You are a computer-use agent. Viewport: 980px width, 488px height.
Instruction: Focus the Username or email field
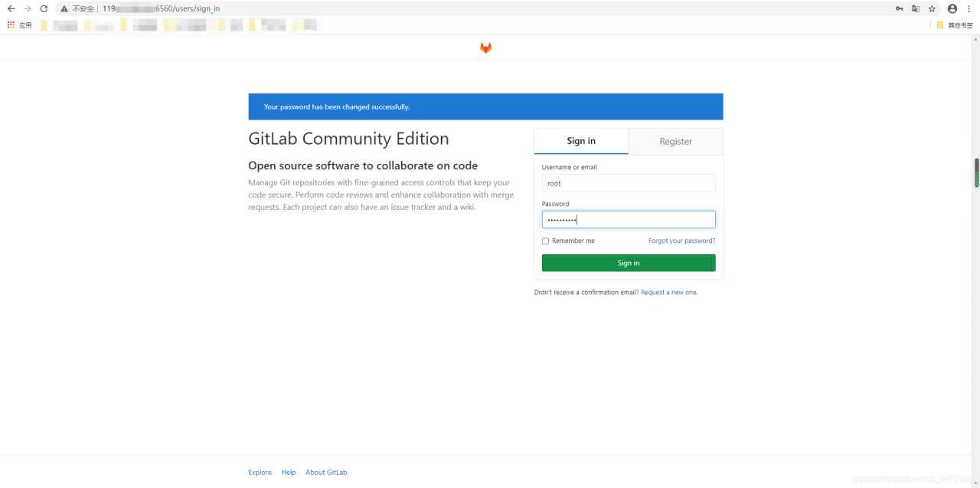point(629,183)
